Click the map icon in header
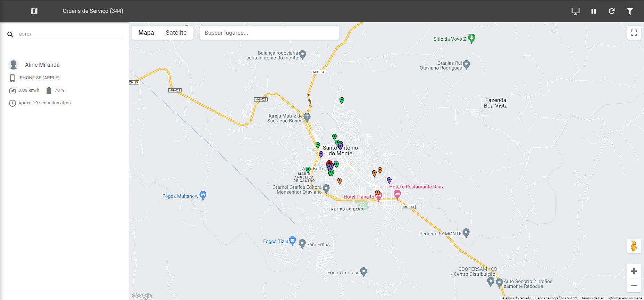 (x=34, y=11)
